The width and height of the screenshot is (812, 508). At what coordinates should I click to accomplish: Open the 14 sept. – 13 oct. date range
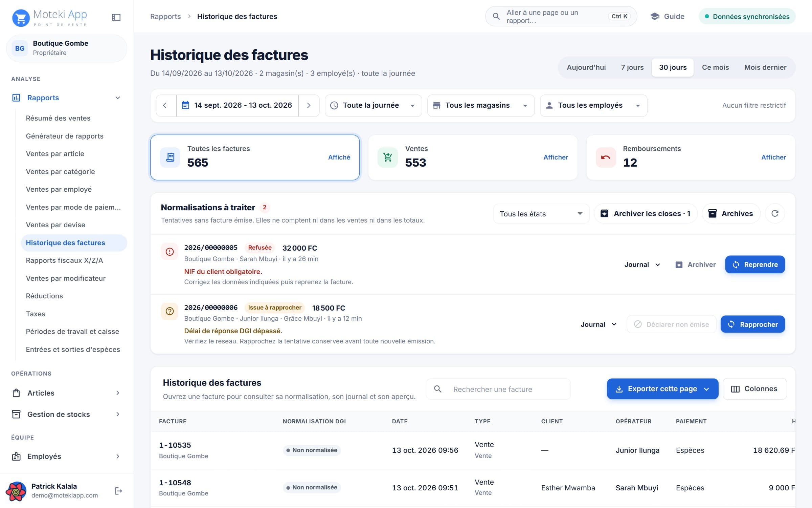(x=238, y=105)
